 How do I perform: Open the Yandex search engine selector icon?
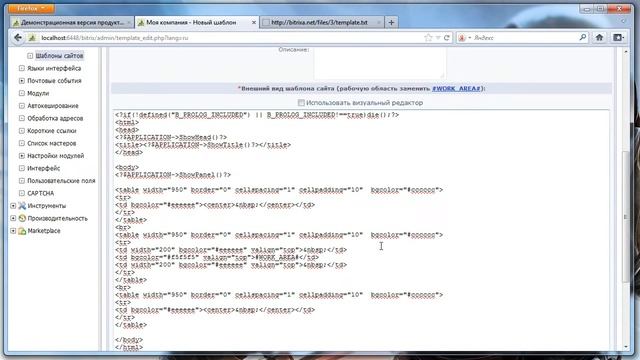coord(464,38)
